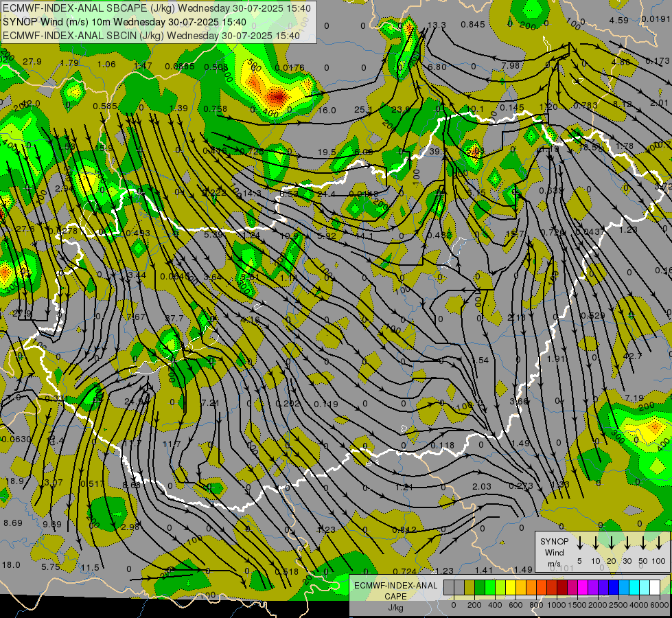
Task: Click the 0.845 value on the map
Action: tap(473, 25)
